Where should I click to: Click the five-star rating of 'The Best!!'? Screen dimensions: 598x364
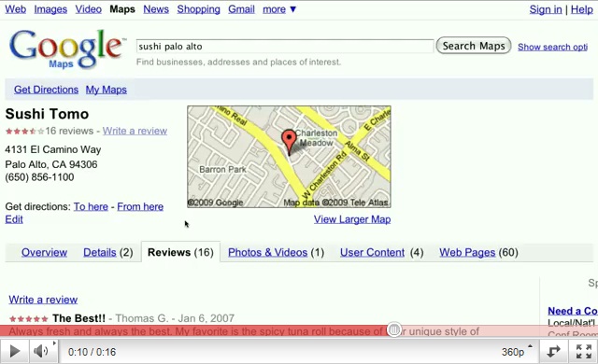click(x=29, y=318)
